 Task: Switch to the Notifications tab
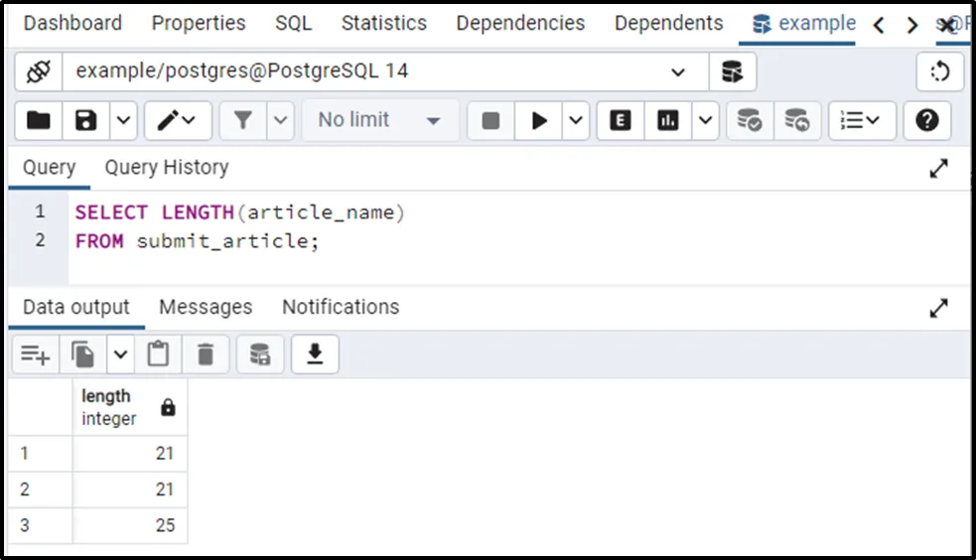pyautogui.click(x=341, y=308)
